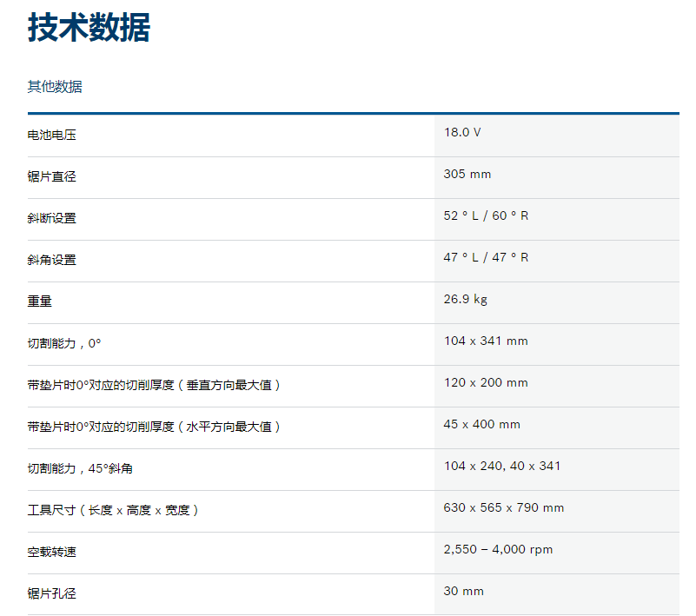Select the 26.9 kg value
The image size is (696, 616).
click(x=465, y=299)
